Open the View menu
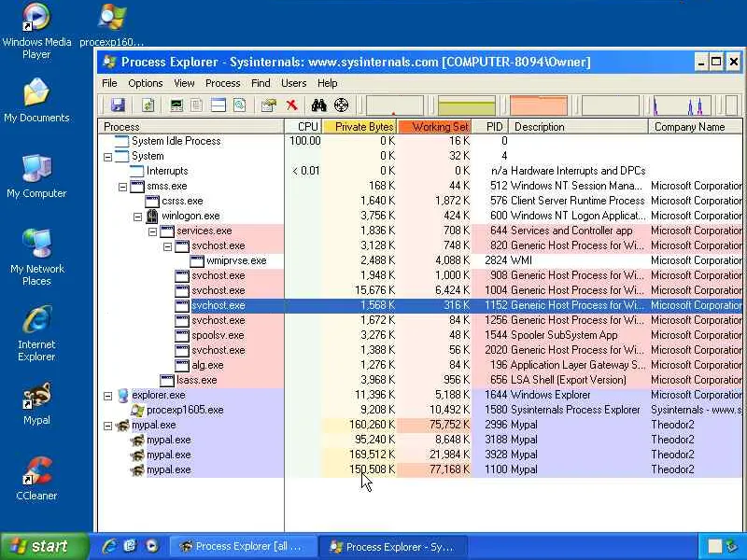 click(184, 83)
